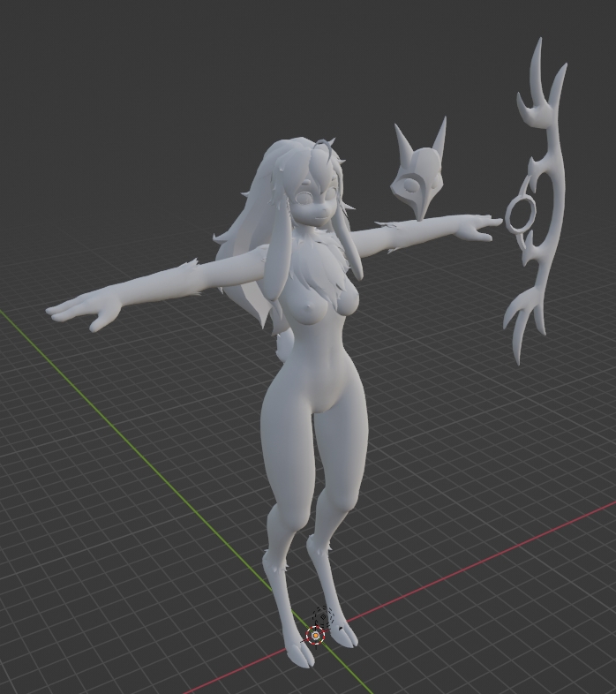Screen dimensions: 616x694
Task: Select the top antler tip of the bow
Action: click(536, 55)
